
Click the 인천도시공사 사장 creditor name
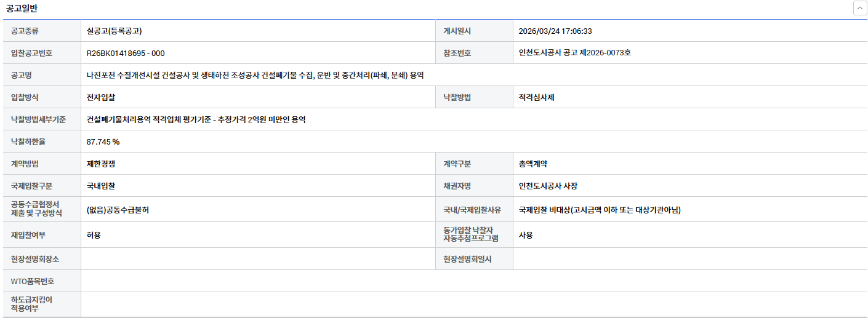pos(548,186)
